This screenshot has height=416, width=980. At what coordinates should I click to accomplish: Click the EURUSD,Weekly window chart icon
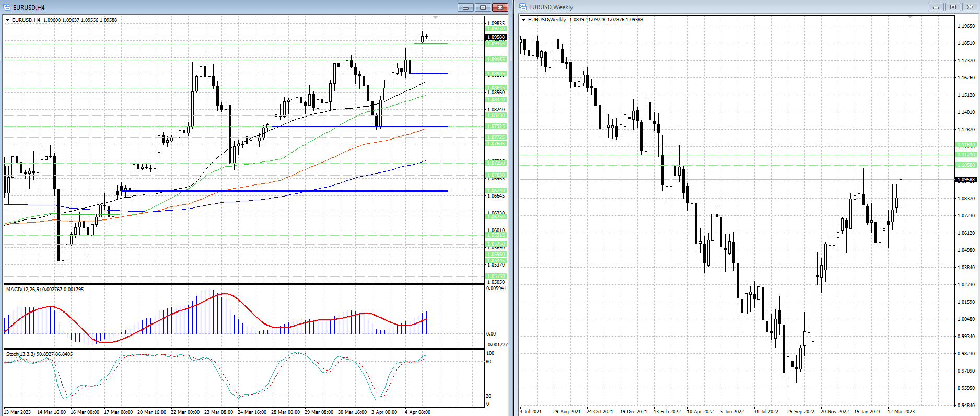pyautogui.click(x=523, y=7)
